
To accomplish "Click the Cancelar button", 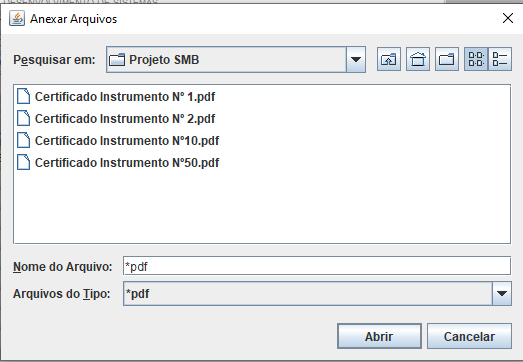I will pos(469,336).
